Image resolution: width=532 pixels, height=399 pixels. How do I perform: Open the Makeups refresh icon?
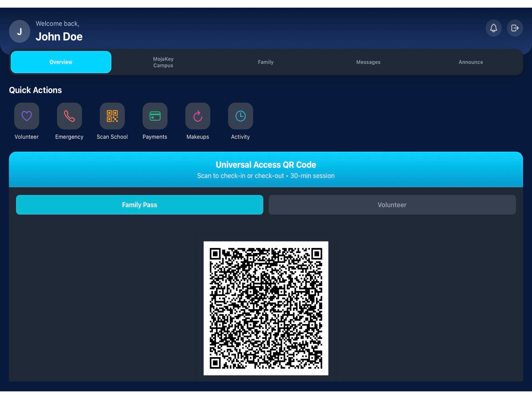[198, 116]
